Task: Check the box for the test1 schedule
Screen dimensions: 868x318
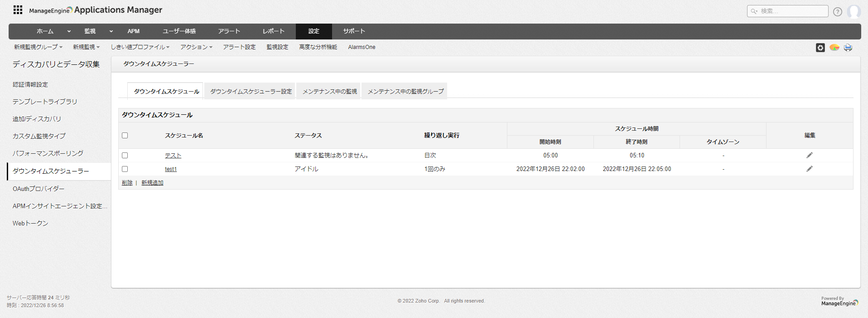Action: click(x=125, y=169)
